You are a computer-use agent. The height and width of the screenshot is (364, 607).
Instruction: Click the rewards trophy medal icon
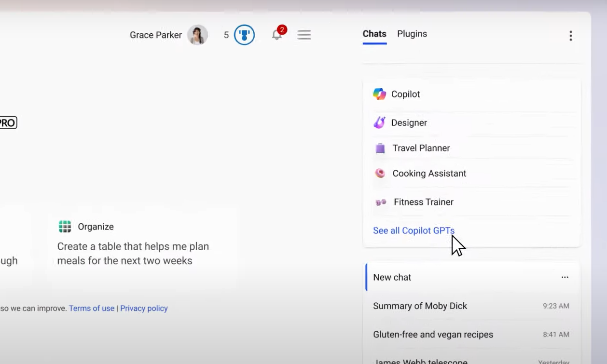point(244,35)
